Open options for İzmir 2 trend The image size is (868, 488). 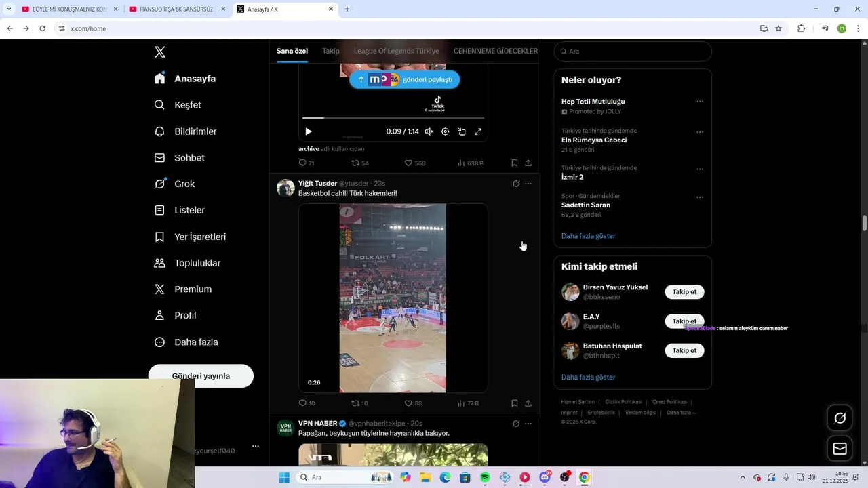click(x=700, y=169)
